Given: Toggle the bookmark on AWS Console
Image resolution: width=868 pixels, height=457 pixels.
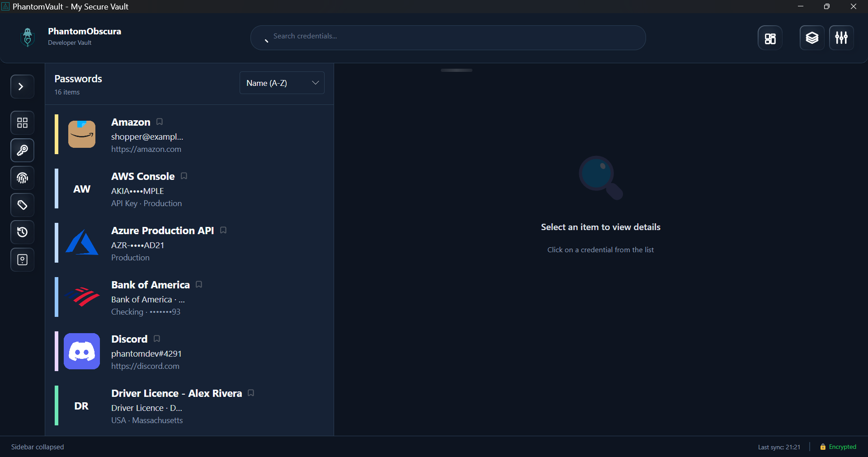Looking at the screenshot, I should point(184,175).
